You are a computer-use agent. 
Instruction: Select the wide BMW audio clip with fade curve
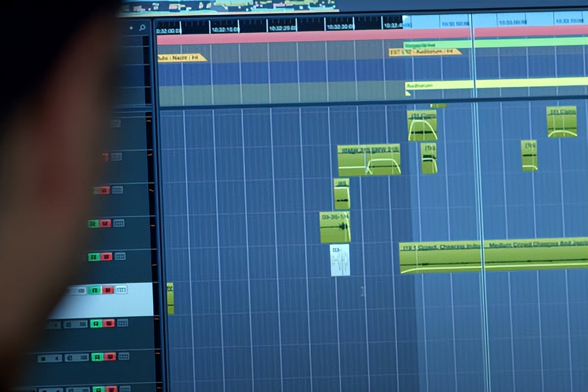tap(369, 160)
